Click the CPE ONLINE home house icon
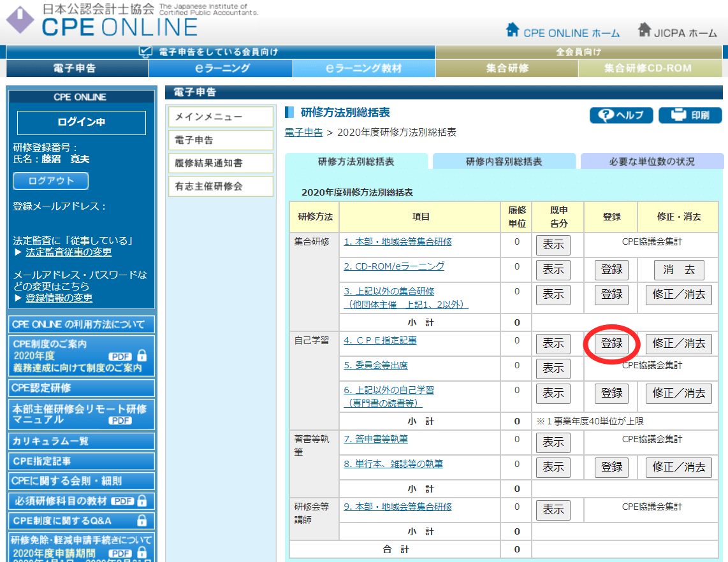 pyautogui.click(x=512, y=30)
